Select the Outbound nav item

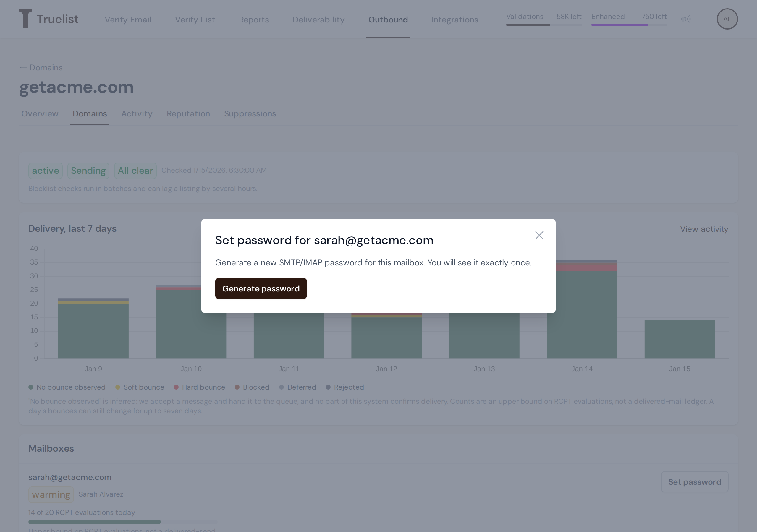[388, 20]
